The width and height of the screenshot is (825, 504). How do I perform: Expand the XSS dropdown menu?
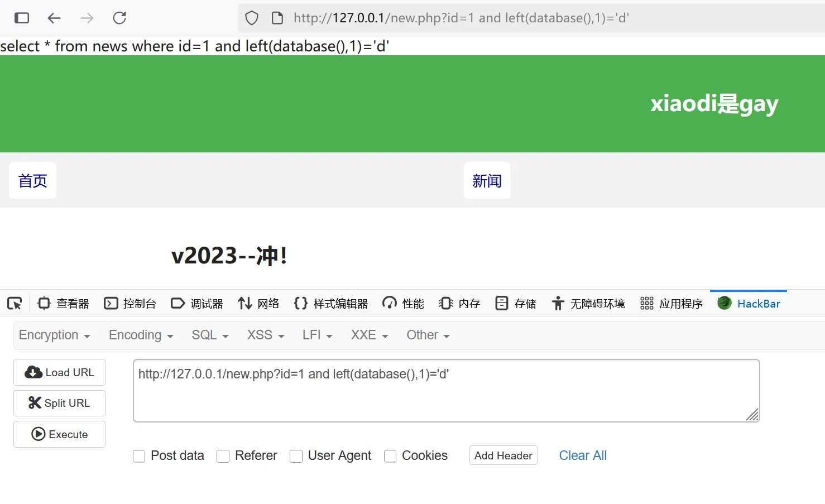[266, 335]
